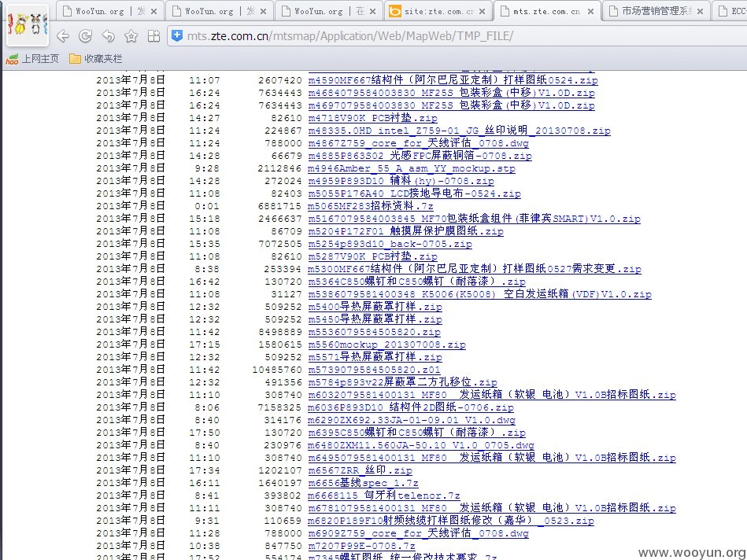Screen dimensions: 747x560
Task: Open m7207P99E-0708.7z link
Action: point(361,546)
